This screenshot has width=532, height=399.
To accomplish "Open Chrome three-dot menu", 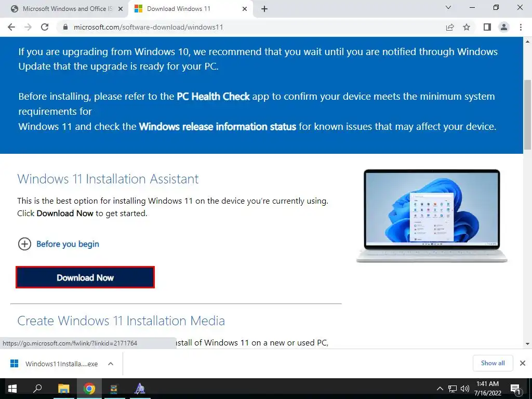I will click(521, 27).
